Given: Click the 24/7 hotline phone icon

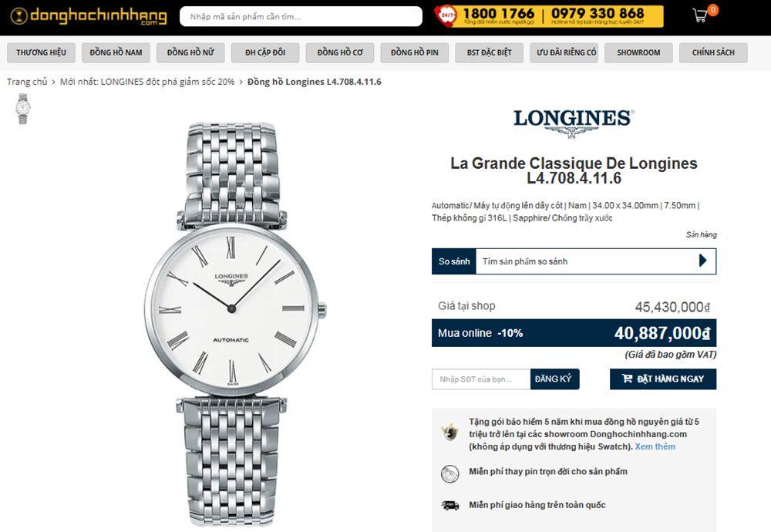Looking at the screenshot, I should 446,15.
